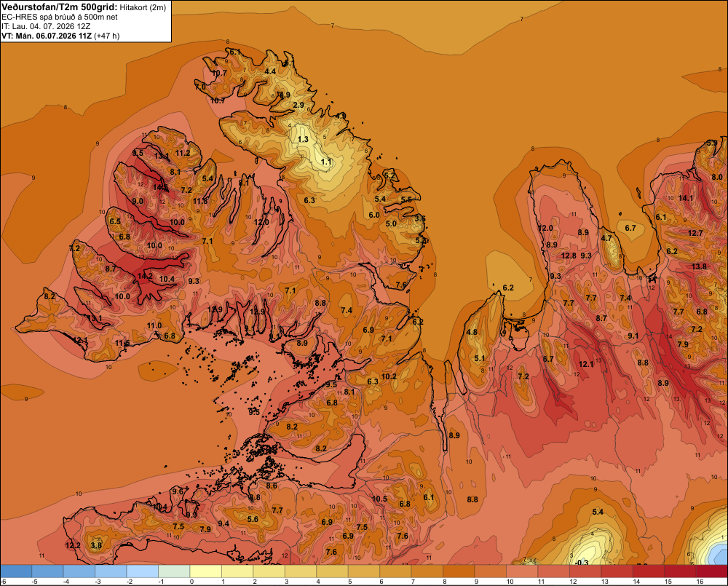Click the 5.1 temperature value

tap(480, 358)
